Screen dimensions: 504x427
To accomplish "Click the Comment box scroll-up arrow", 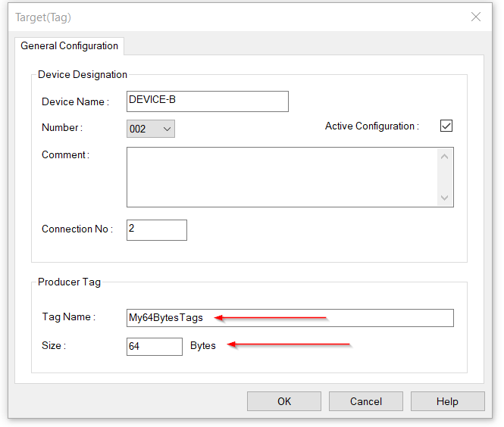I will click(x=445, y=157).
